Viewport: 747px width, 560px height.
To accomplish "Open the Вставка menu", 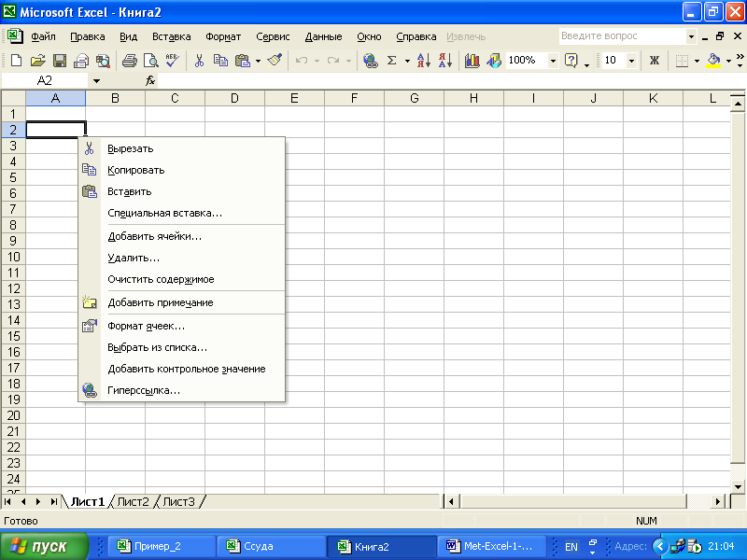I will point(172,36).
